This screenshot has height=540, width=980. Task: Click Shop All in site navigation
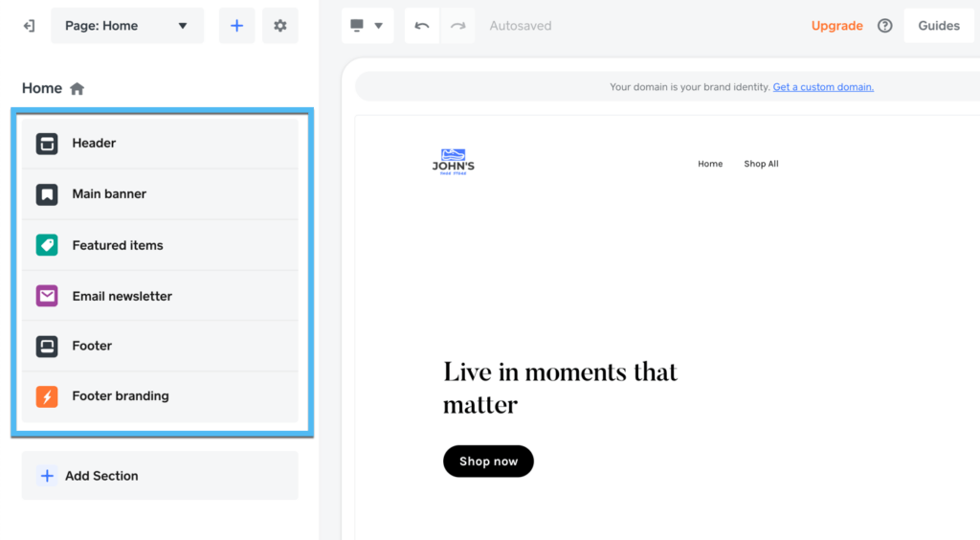pyautogui.click(x=761, y=164)
